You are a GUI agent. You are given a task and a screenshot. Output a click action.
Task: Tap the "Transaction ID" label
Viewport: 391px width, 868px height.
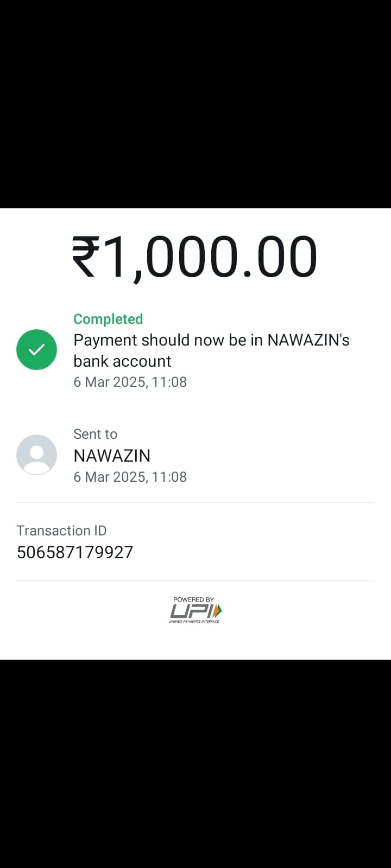point(61,531)
